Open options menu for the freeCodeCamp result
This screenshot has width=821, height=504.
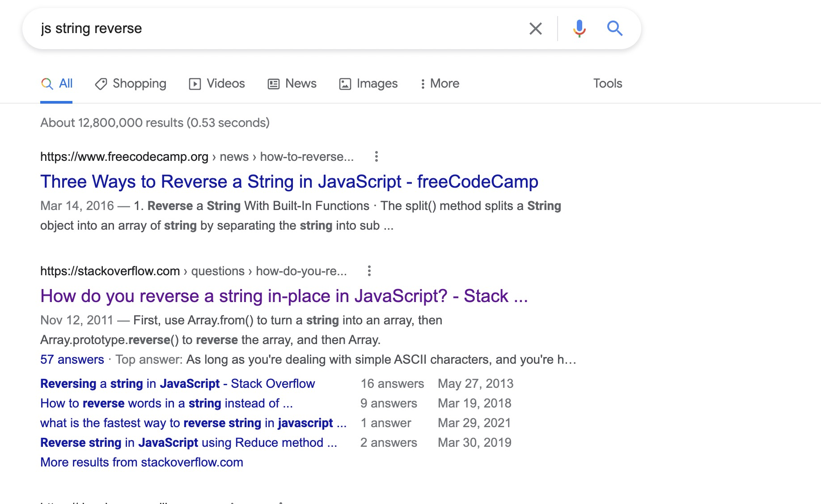coord(377,156)
